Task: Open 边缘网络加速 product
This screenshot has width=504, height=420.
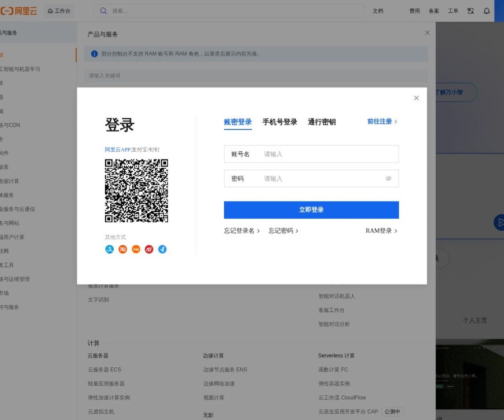Action: pos(219,384)
